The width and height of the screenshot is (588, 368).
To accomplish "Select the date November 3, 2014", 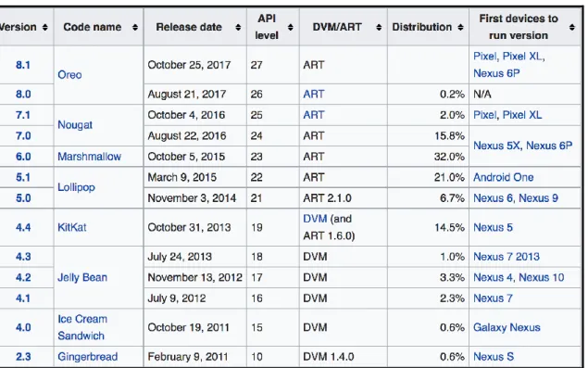I will [x=192, y=198].
